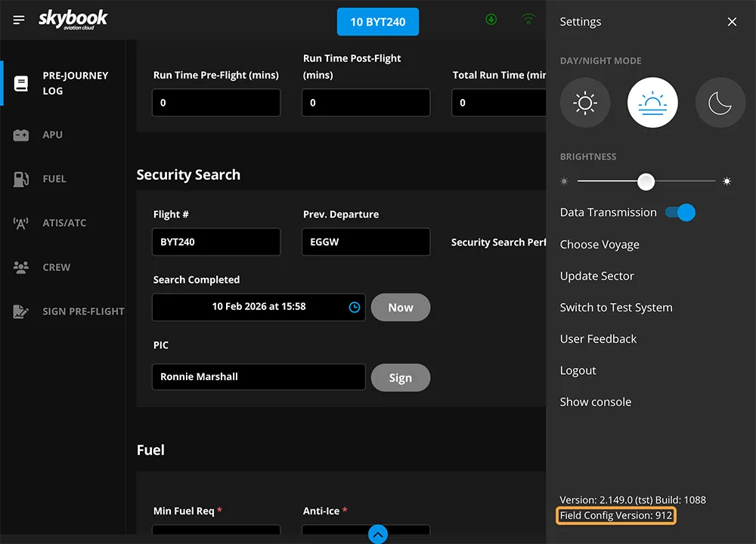The image size is (756, 544).
Task: Click the wifi connectivity icon
Action: 528,19
